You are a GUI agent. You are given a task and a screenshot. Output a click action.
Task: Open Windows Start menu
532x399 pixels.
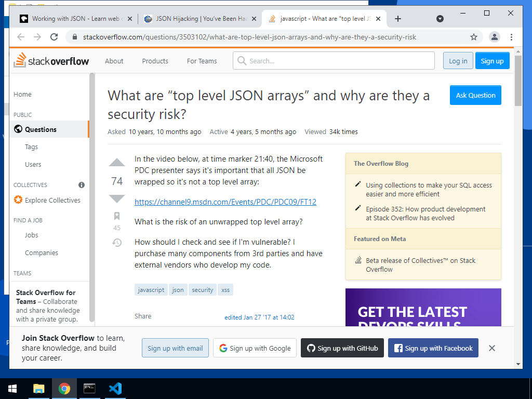coord(12,389)
